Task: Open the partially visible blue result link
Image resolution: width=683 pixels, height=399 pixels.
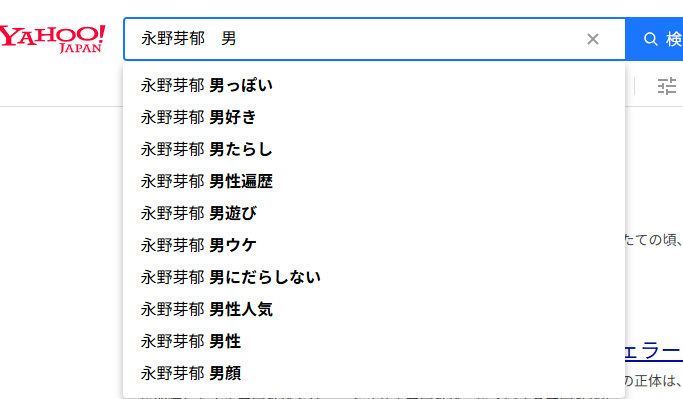Action: click(654, 351)
